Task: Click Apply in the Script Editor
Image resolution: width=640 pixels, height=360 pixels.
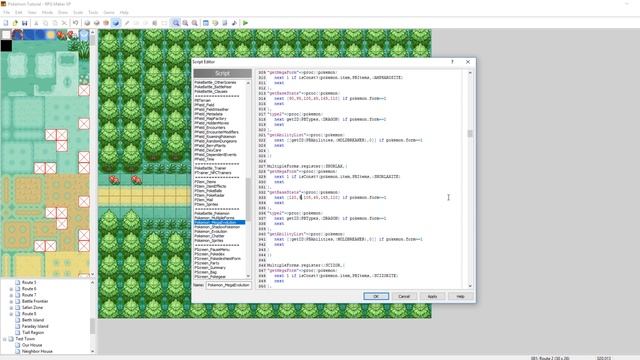Action: 432,296
